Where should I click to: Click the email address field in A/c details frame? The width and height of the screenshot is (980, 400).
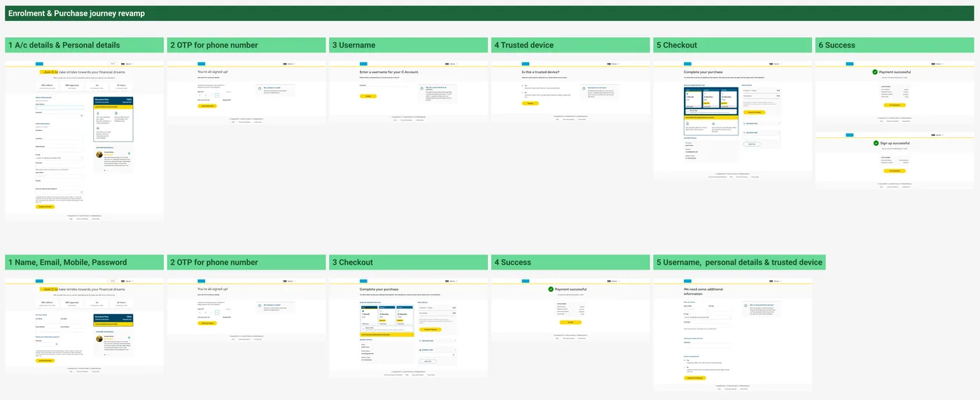tap(59, 107)
